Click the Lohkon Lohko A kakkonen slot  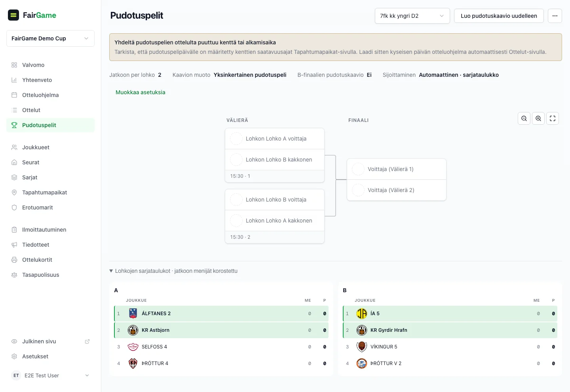tap(275, 221)
